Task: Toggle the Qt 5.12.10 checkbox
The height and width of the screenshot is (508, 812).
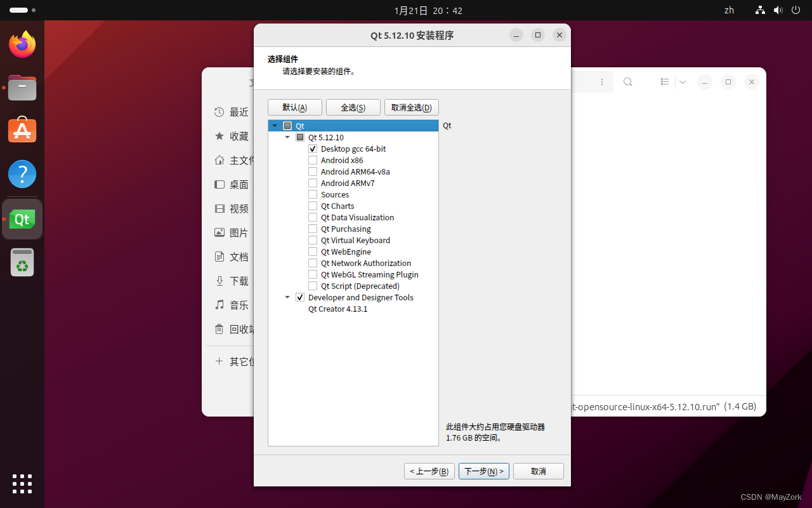Action: click(x=300, y=138)
